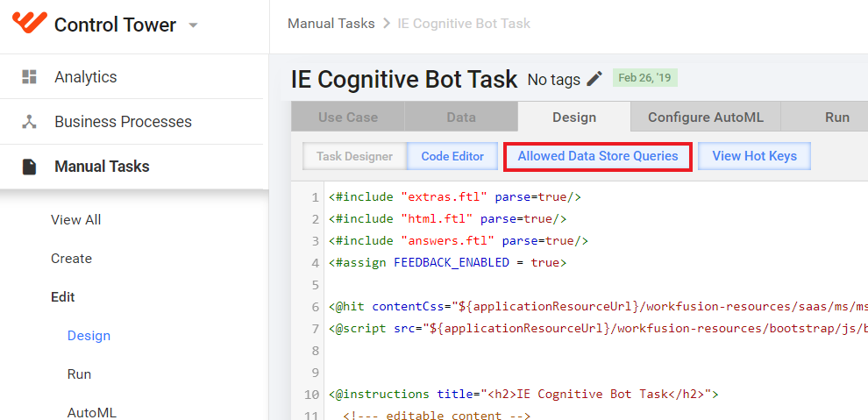
Task: Click the IE Cognitive Bot Task heading
Action: pos(404,80)
